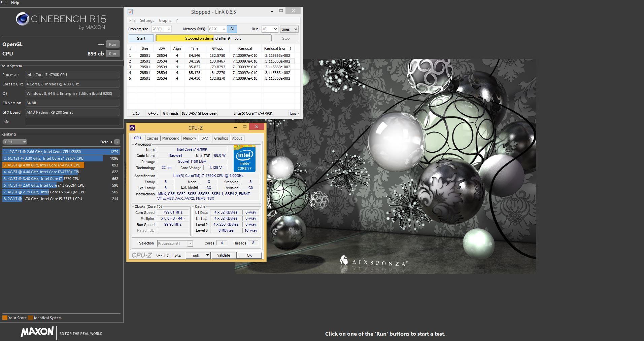644x341 pixels.
Task: Minimize the CPU-Z window
Action: tap(235, 127)
